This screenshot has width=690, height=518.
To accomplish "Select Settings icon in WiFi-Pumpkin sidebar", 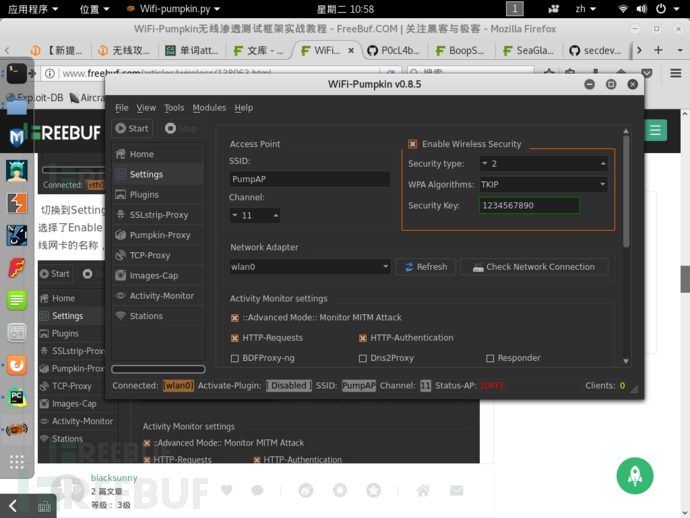I will pos(121,174).
